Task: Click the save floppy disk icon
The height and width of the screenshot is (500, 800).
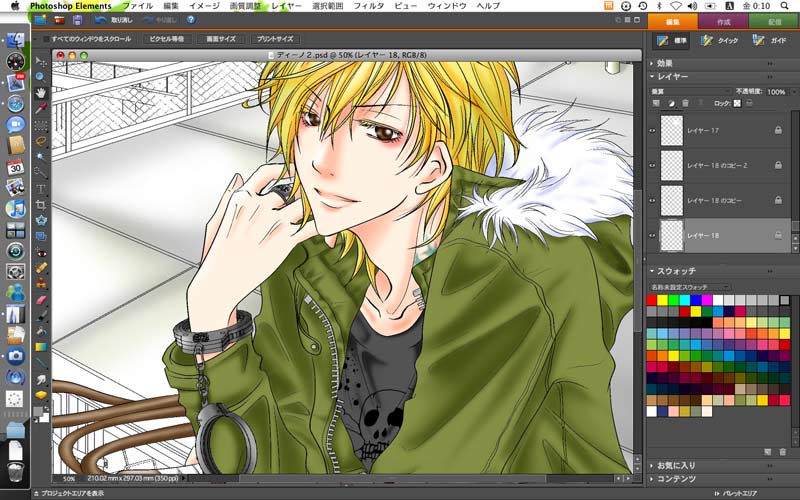Action: [x=78, y=20]
